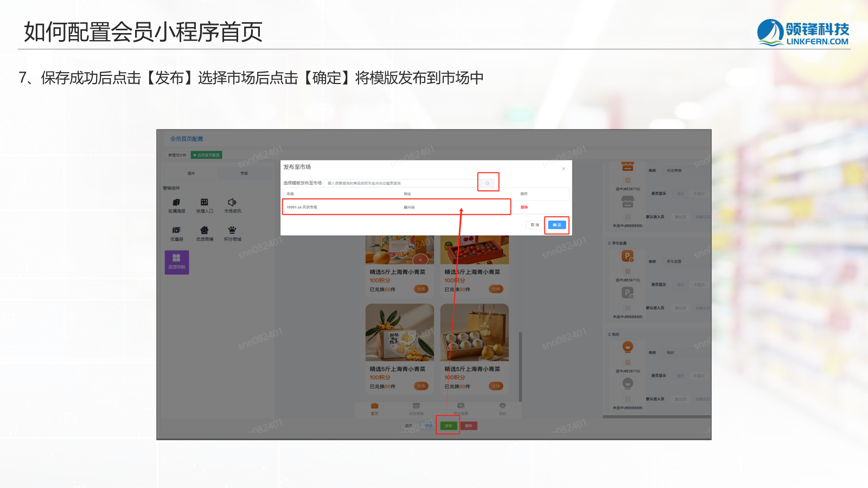Click the 返回 button
Image resolution: width=868 pixels, height=488 pixels.
click(409, 426)
